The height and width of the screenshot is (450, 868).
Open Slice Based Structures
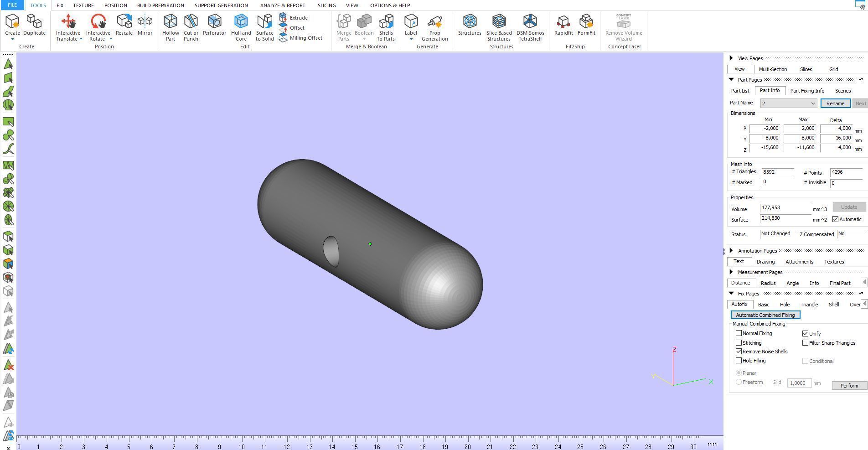499,27
